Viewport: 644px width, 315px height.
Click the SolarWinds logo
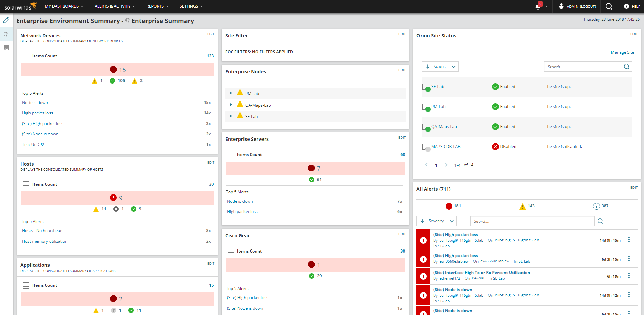coord(21,6)
